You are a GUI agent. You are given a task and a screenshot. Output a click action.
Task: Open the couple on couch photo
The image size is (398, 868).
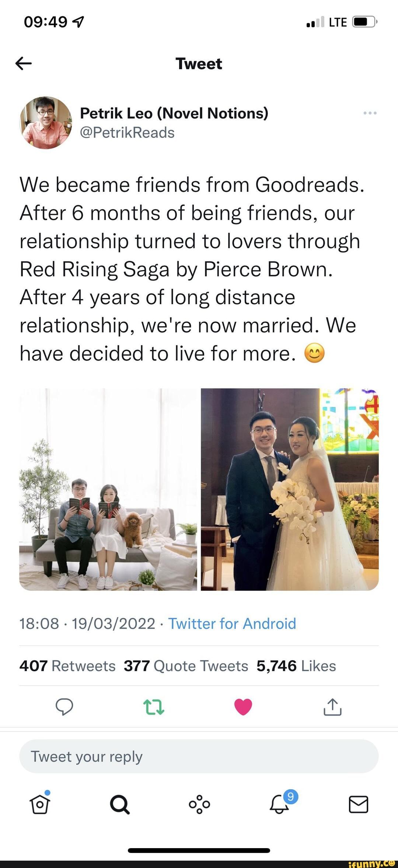pos(108,489)
